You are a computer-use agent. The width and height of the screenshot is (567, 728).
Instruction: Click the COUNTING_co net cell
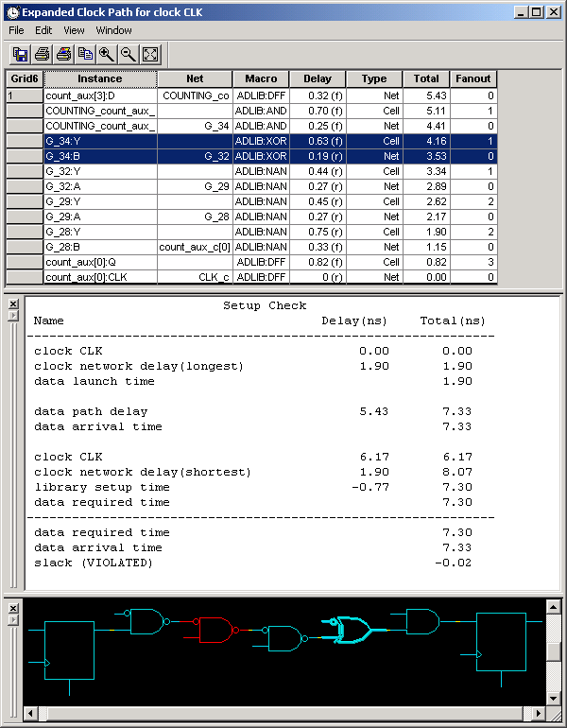pyautogui.click(x=195, y=95)
